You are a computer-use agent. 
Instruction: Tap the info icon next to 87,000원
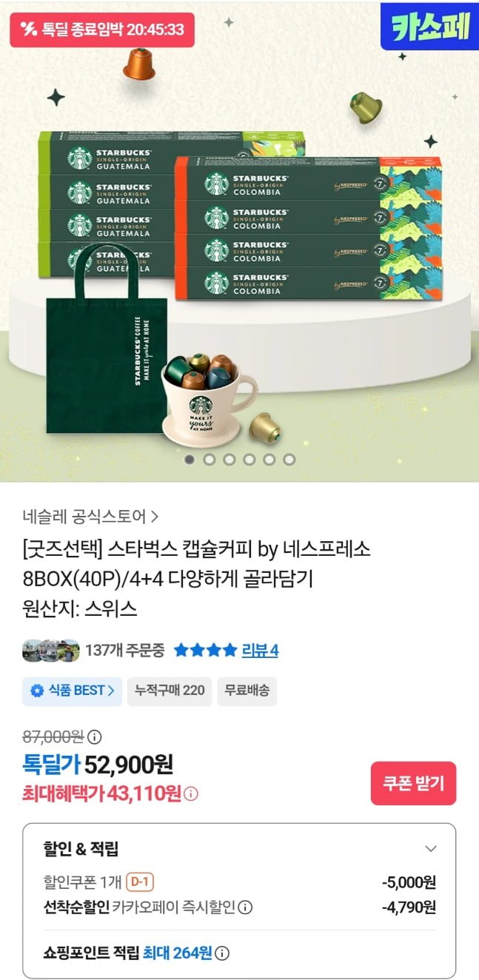coord(95,737)
